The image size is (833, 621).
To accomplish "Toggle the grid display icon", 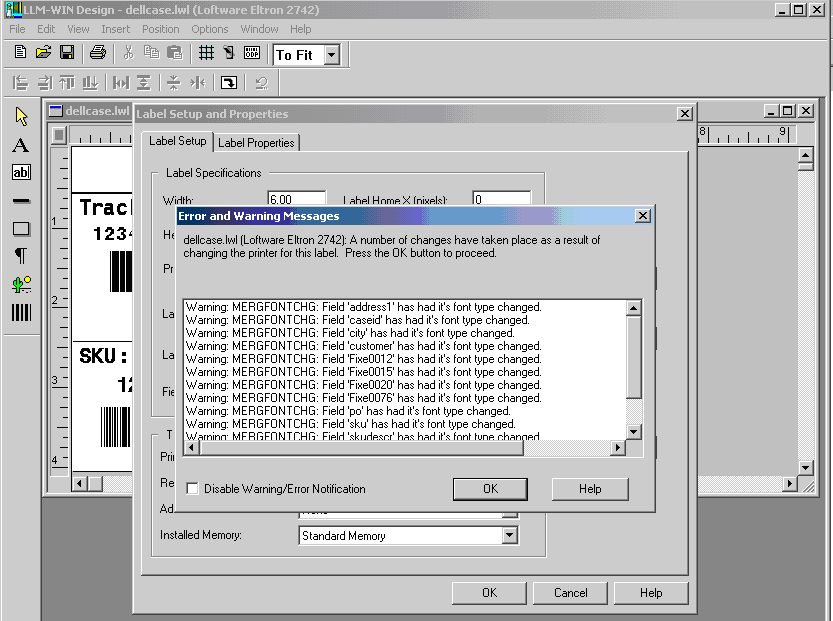I will click(x=205, y=53).
